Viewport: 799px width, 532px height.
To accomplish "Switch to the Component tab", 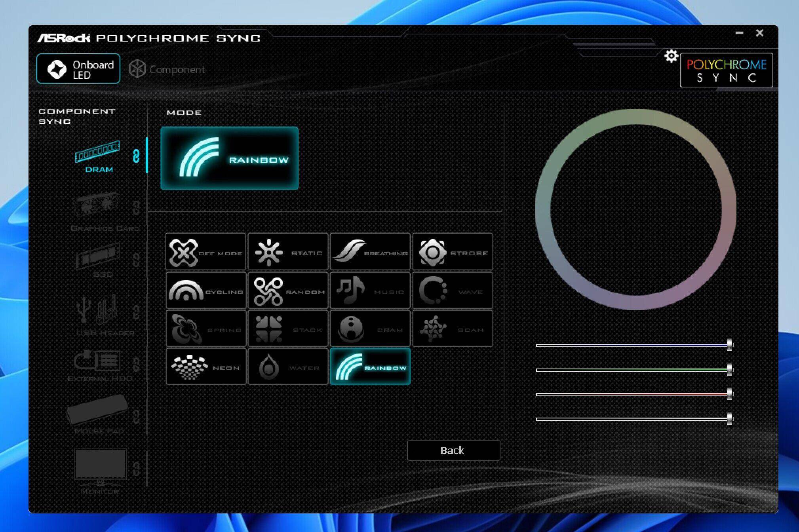I will (x=167, y=69).
